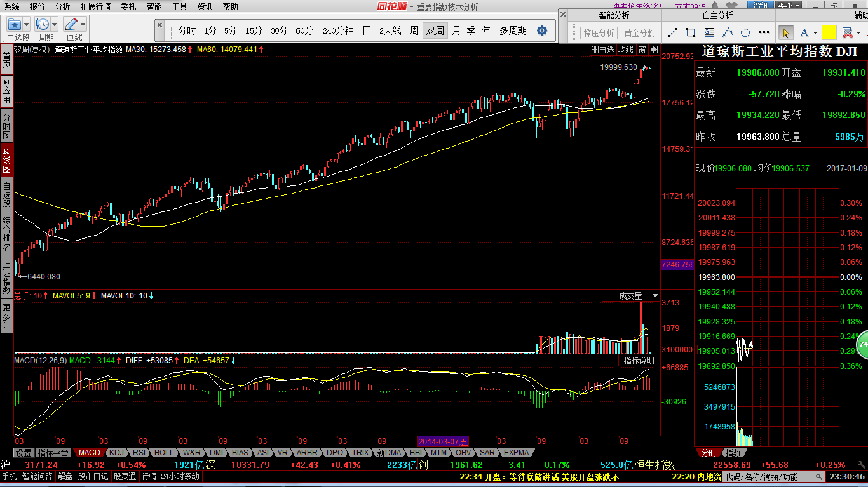The height and width of the screenshot is (487, 868).
Task: Open the 自选股 favorites star icon
Action: click(x=14, y=24)
